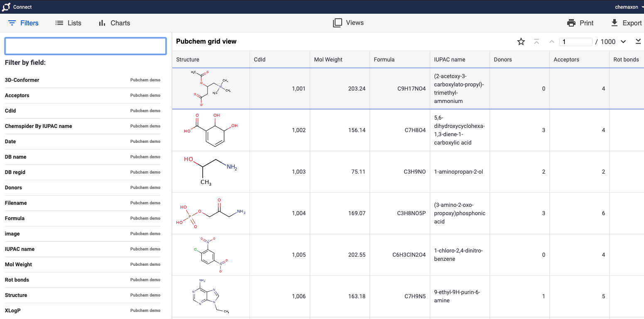Jump to first record arrow
The height and width of the screenshot is (319, 644).
(x=536, y=42)
